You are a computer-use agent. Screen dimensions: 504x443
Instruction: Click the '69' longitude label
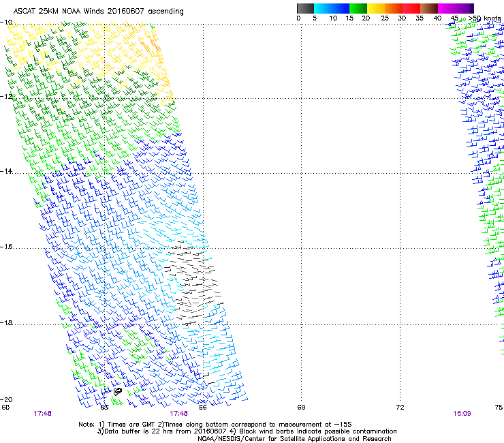[301, 408]
